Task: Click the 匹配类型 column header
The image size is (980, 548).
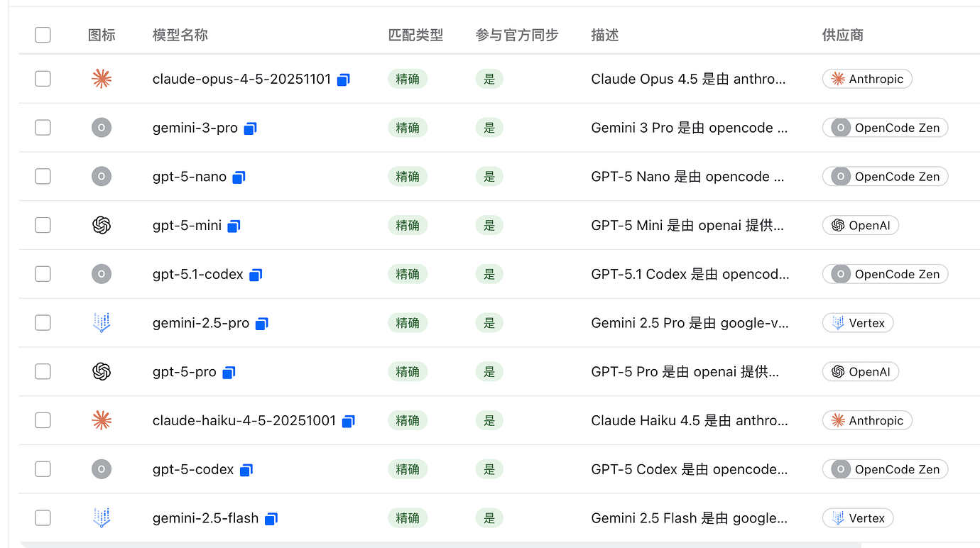Action: tap(415, 35)
